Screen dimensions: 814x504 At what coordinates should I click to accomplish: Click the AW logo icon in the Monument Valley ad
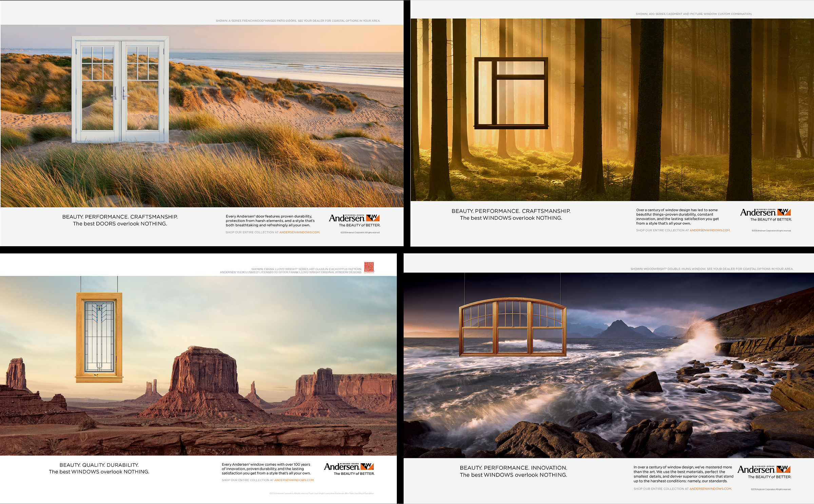coord(367,467)
